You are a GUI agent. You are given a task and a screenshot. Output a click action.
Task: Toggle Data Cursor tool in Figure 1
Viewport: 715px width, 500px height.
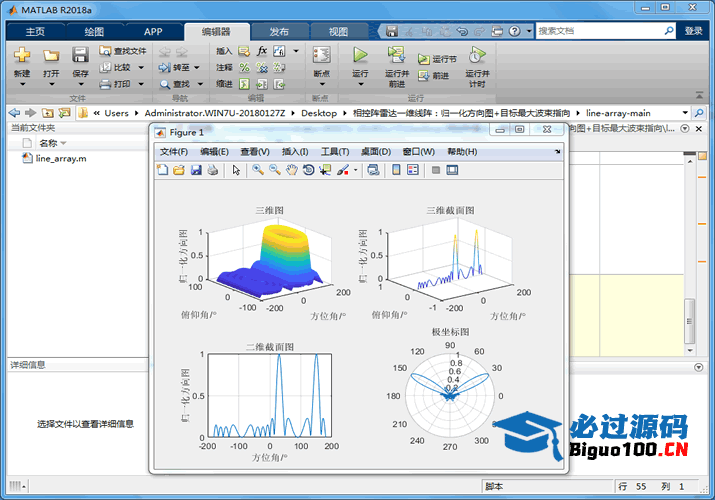pos(325,170)
